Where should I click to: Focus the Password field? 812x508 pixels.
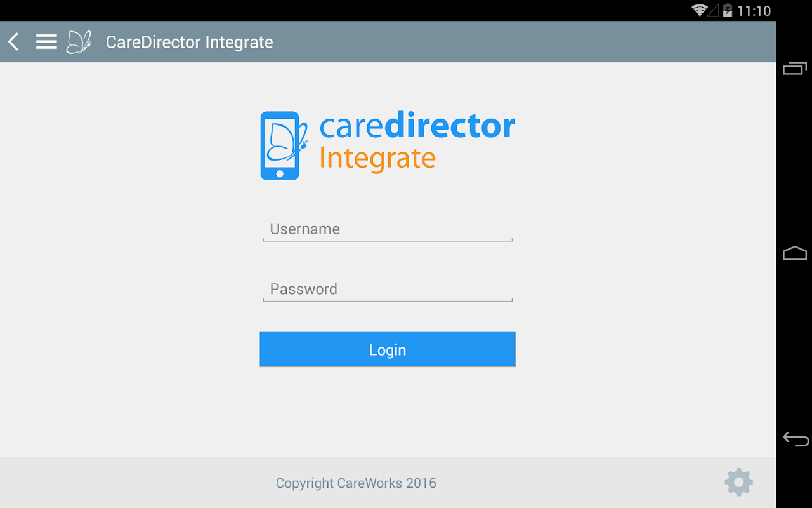[388, 290]
